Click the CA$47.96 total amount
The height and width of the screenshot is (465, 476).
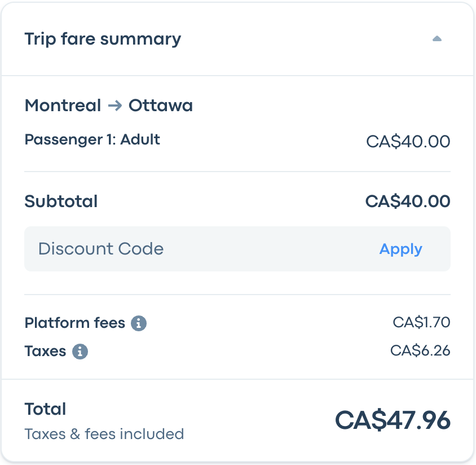(x=393, y=420)
